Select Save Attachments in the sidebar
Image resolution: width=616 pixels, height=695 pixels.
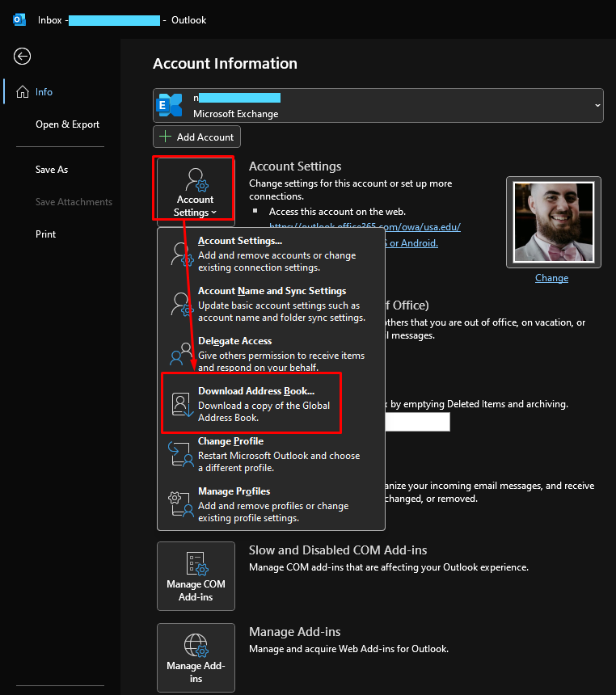click(x=74, y=202)
